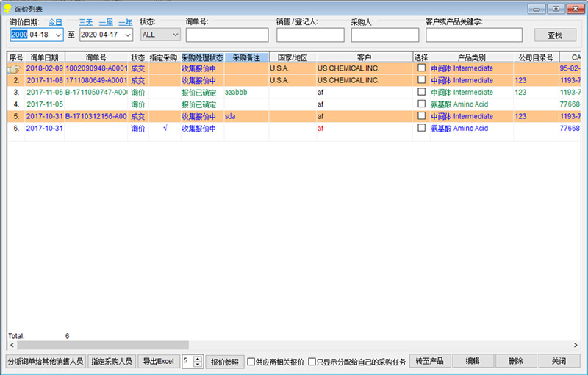Sort by 采购备注 column header
Viewport: 588px width, 375px height.
246,57
